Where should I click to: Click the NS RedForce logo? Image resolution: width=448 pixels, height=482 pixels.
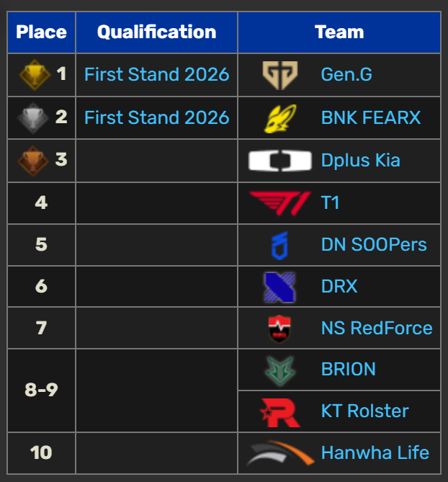click(x=279, y=329)
